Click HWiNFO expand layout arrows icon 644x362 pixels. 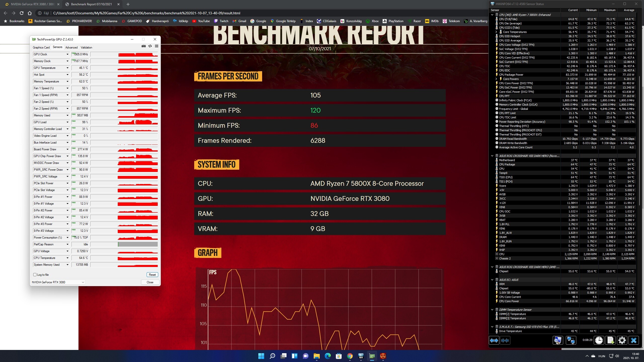494,340
